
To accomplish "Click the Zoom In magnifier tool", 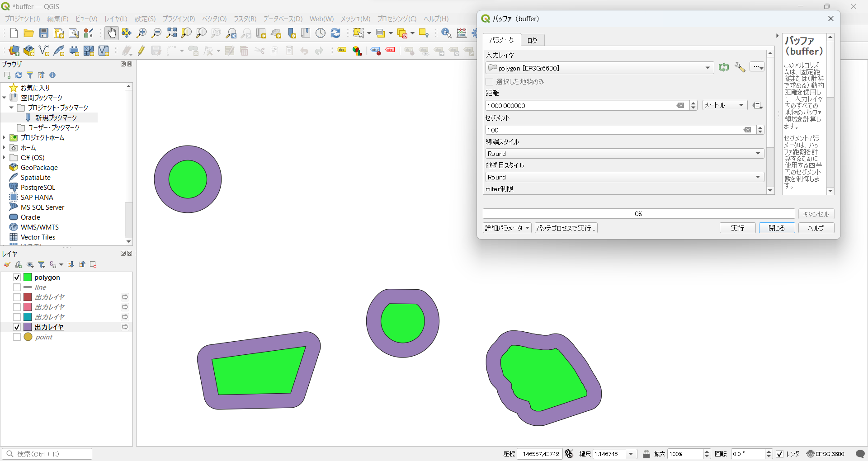I will coord(142,33).
